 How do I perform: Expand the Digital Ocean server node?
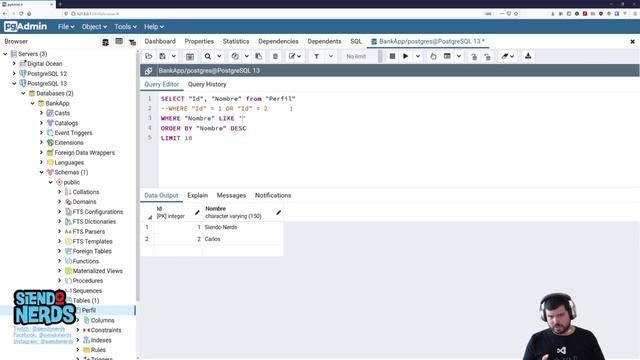coord(14,64)
